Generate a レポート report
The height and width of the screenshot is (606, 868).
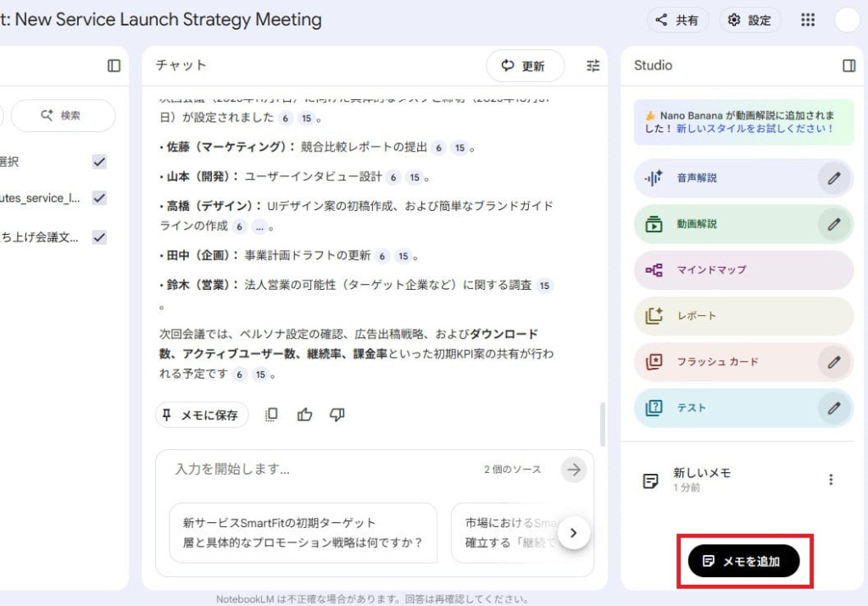[x=731, y=315]
